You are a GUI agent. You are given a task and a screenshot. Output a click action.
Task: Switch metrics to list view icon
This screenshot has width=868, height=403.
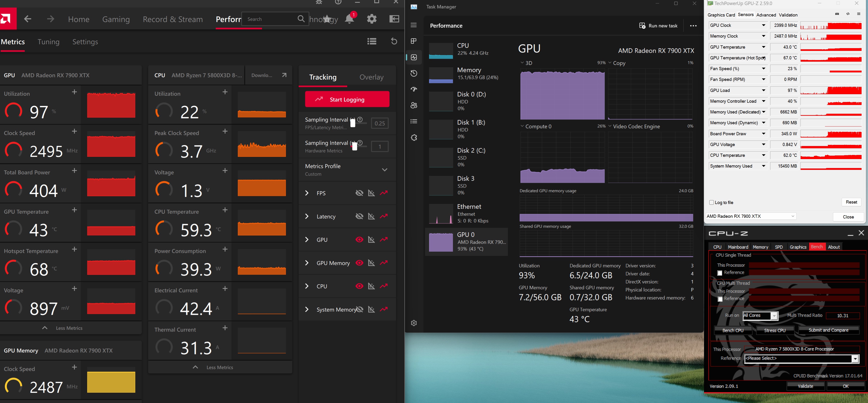(x=372, y=41)
